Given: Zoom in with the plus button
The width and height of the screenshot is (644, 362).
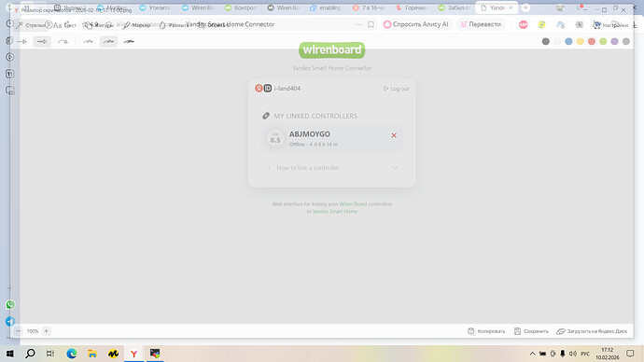Looking at the screenshot, I should pos(47,331).
